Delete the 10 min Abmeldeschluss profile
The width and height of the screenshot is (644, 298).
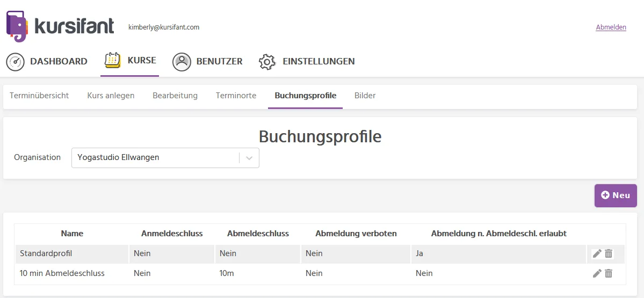[609, 273]
